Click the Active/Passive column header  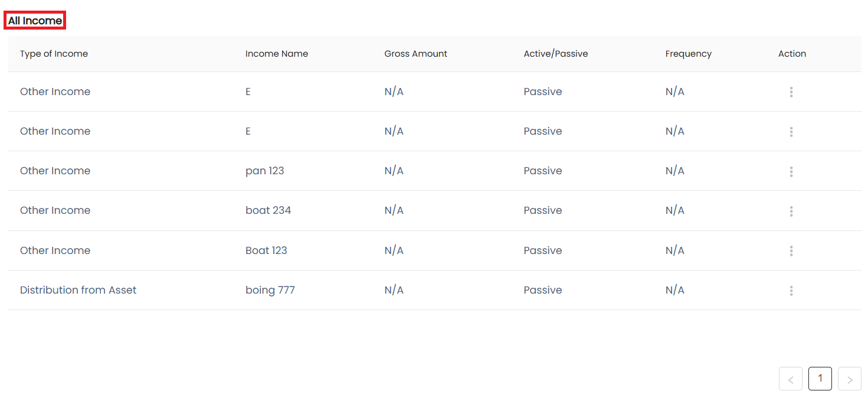click(x=555, y=54)
